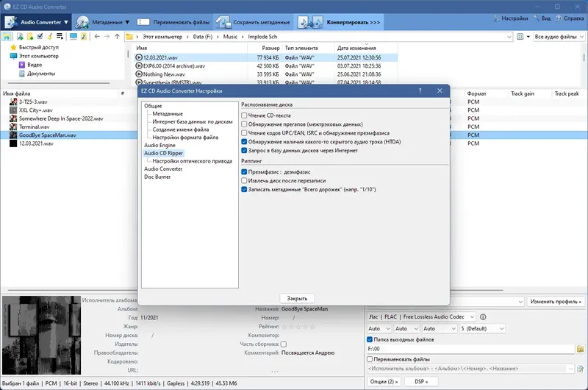Click the add folder icon in the toolbar

(30, 36)
